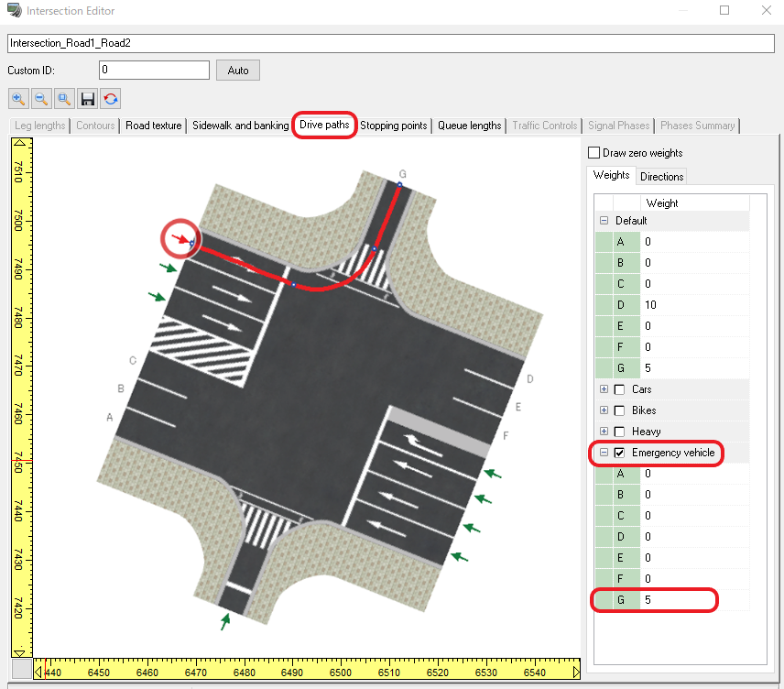The image size is (784, 689).
Task: Close the Intersection Editor window
Action: pyautogui.click(x=766, y=10)
